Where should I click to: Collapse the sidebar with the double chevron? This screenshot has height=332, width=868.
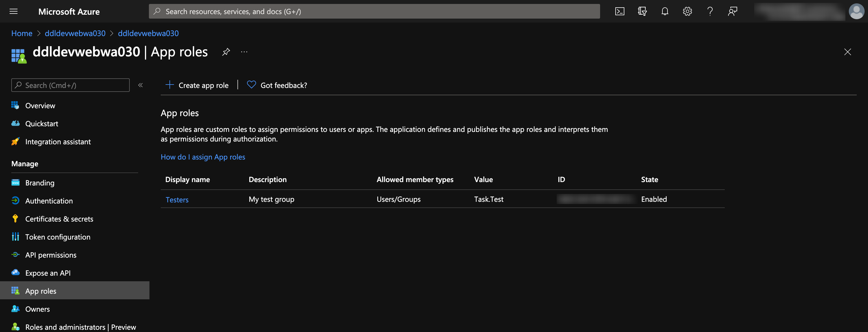point(140,85)
